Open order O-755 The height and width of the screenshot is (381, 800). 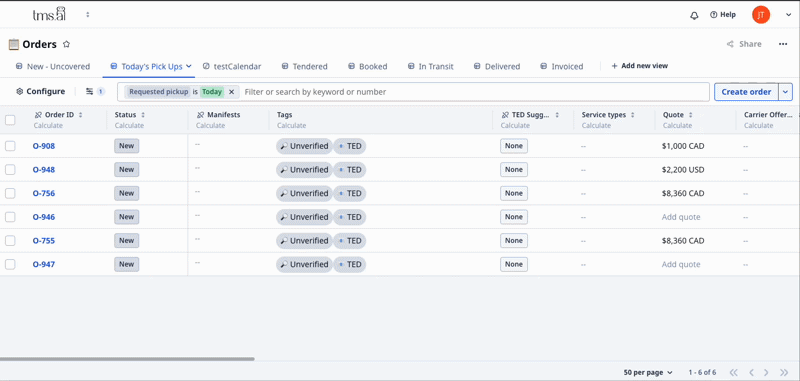coord(44,241)
